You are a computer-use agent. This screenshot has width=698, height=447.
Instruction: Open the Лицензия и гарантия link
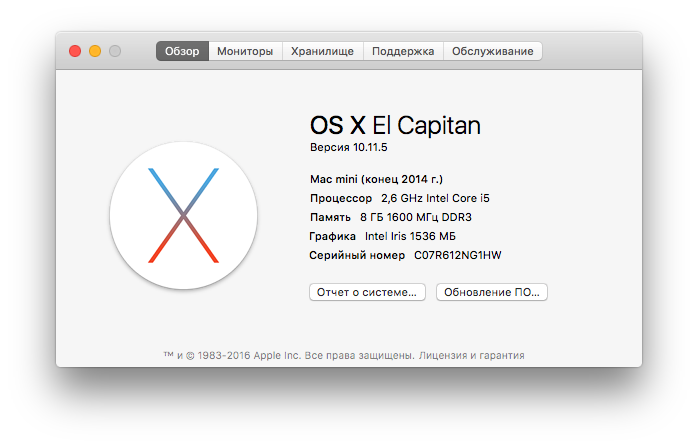471,355
